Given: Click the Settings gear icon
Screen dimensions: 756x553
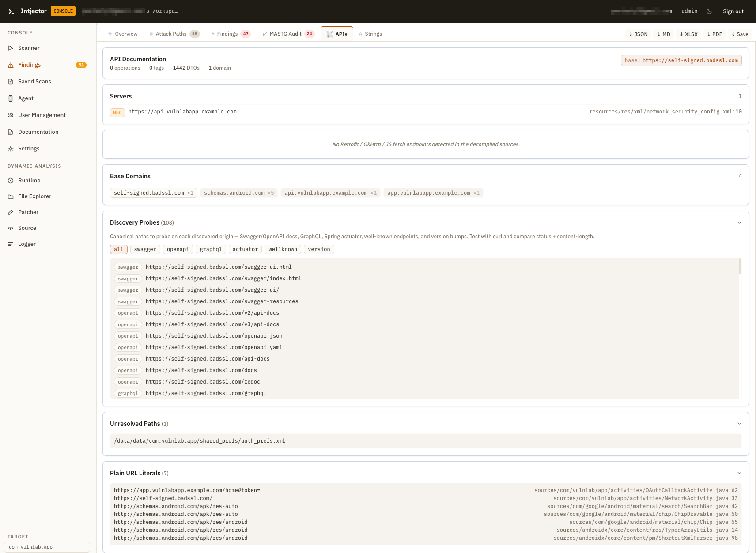Looking at the screenshot, I should click(x=11, y=149).
